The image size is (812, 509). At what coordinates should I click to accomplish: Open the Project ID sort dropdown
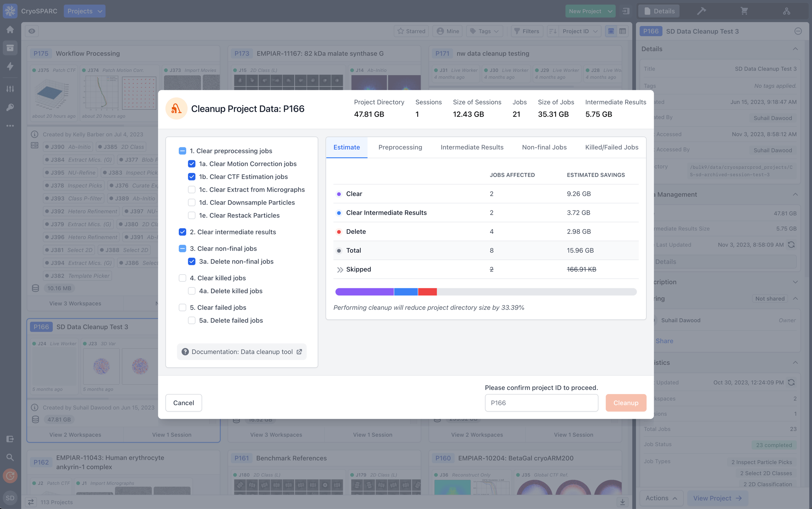click(580, 31)
